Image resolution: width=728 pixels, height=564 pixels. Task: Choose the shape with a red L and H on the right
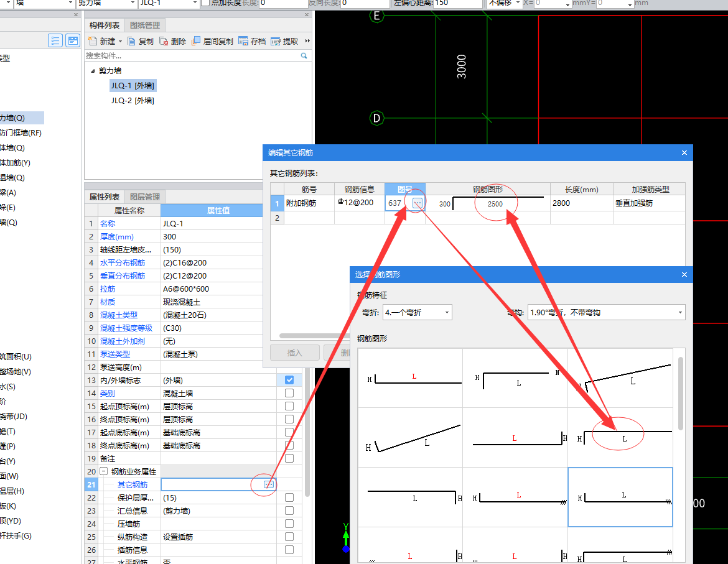515,437
